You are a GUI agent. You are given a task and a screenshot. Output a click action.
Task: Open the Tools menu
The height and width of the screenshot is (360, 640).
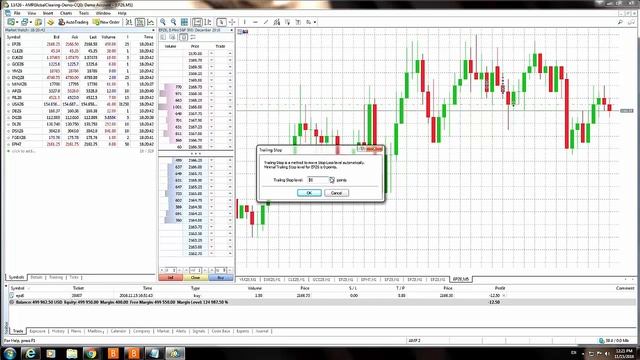point(84,13)
